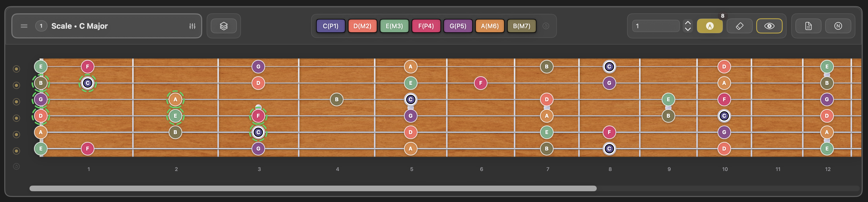This screenshot has height=202, width=868.
Task: Open the document notes button
Action: 808,26
